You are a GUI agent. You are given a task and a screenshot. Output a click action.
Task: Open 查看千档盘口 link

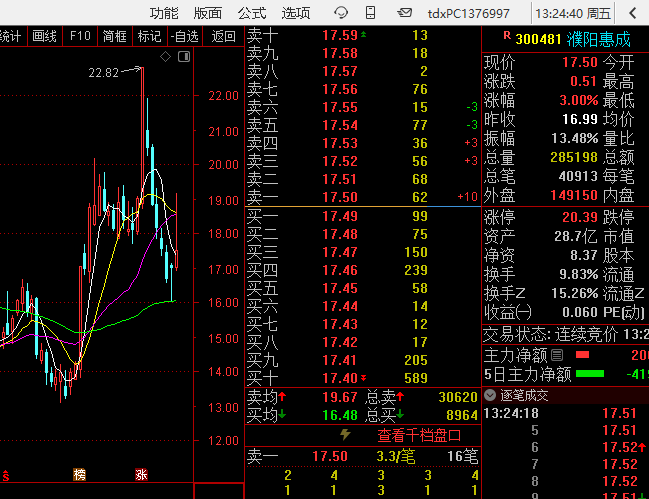[419, 435]
